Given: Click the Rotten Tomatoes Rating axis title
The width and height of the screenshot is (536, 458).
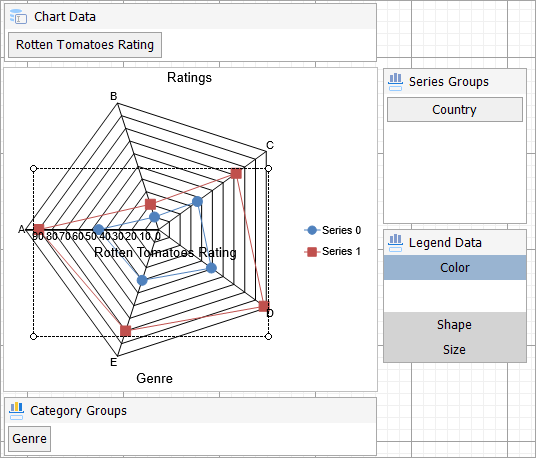Looking at the screenshot, I should (x=165, y=253).
